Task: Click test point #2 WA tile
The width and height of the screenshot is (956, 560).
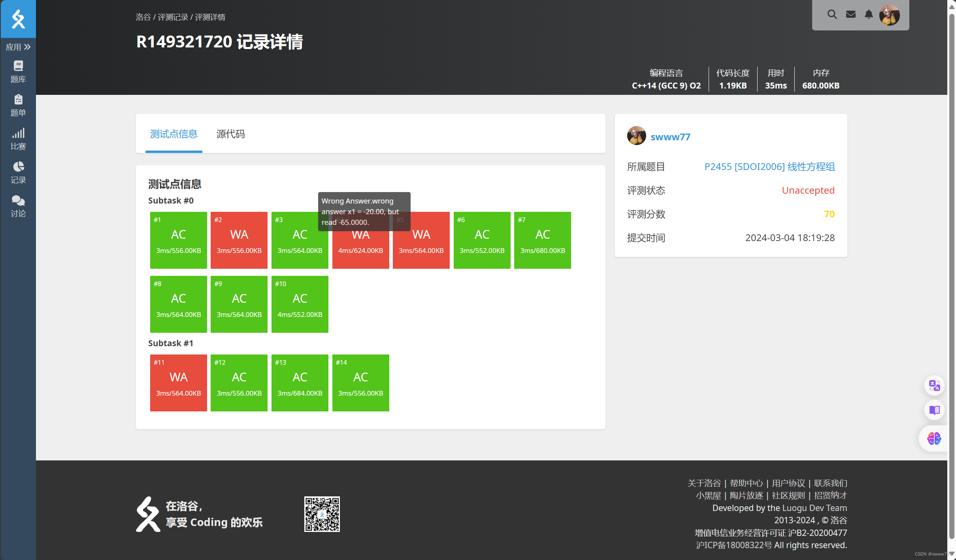Action: (239, 240)
